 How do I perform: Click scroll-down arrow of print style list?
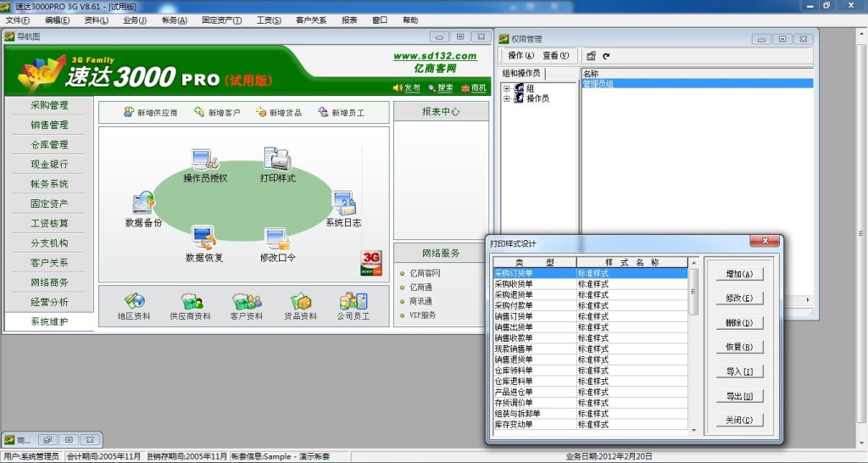pos(693,430)
